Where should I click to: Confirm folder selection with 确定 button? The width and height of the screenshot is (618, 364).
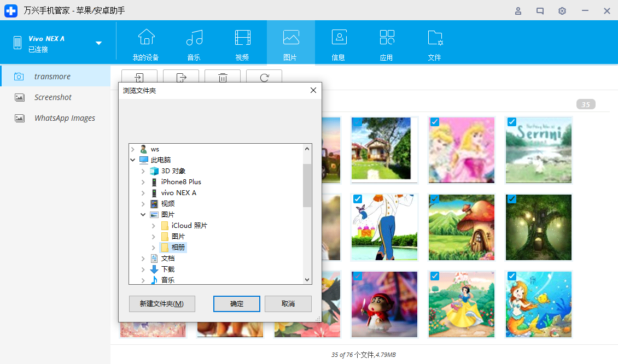(236, 304)
